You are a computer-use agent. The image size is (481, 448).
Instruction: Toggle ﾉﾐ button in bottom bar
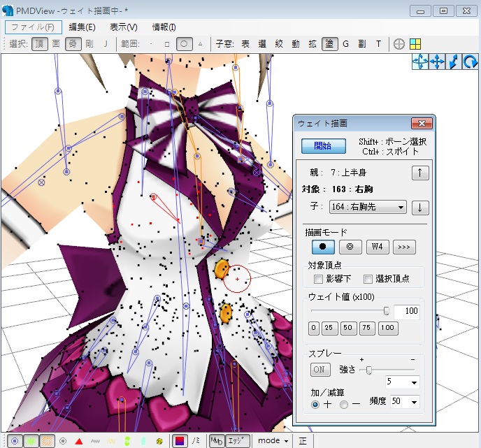[x=196, y=441]
